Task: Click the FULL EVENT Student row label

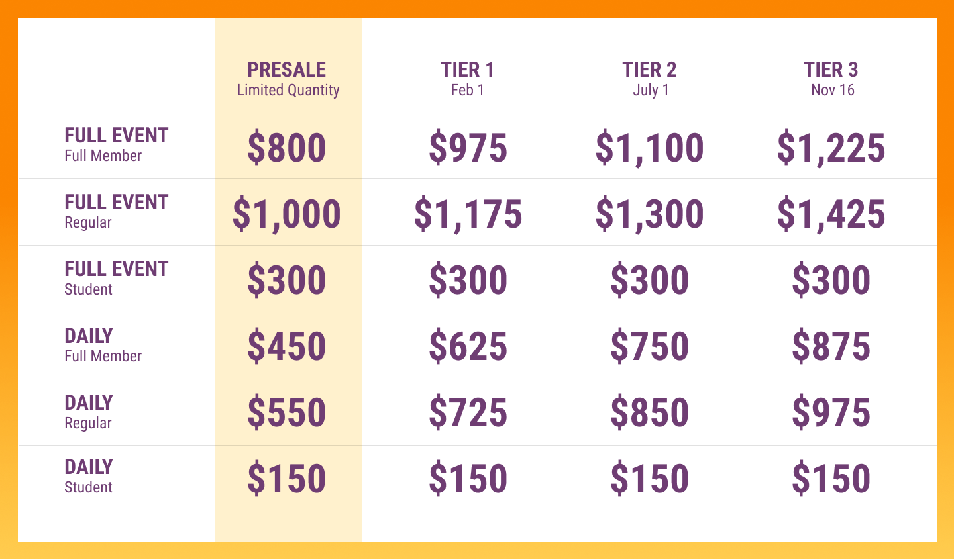Action: pos(116,278)
